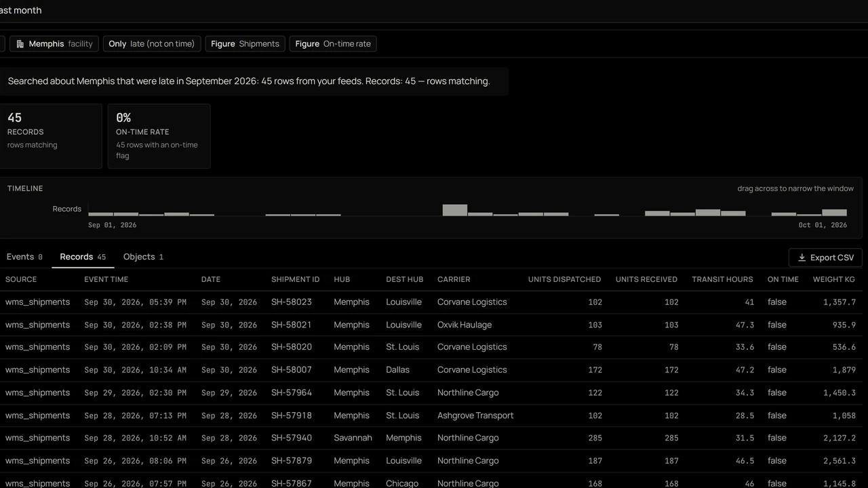868x488 pixels.
Task: Open shipment SH-58023 row
Action: pos(431,302)
